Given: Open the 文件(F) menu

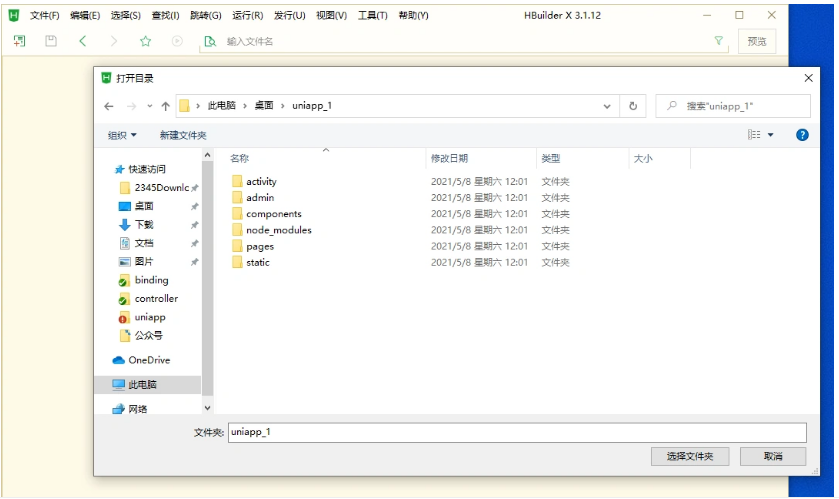Looking at the screenshot, I should click(x=44, y=15).
